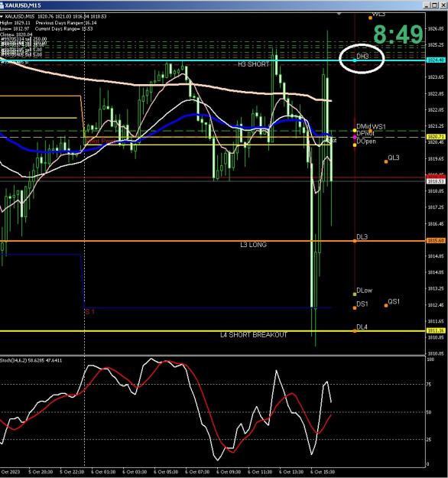This screenshot has height=478, width=448.
Task: Click the WS1 level label
Action: (379, 126)
